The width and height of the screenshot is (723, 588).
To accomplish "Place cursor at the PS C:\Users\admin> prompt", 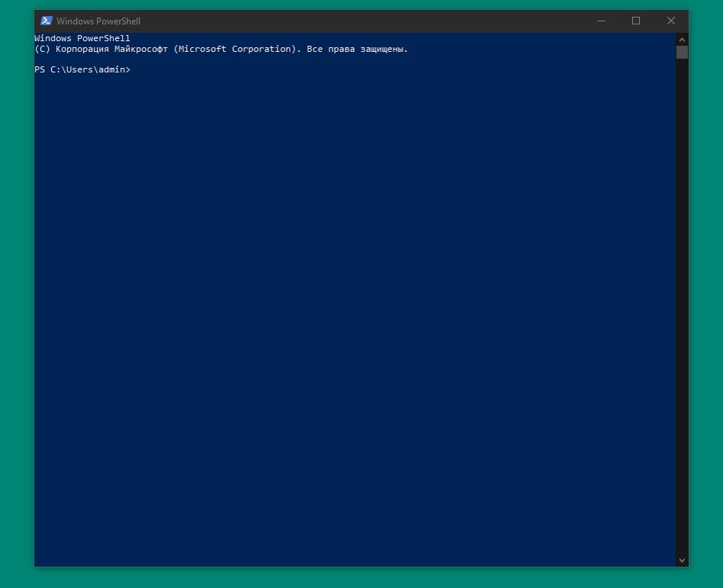I will [84, 69].
